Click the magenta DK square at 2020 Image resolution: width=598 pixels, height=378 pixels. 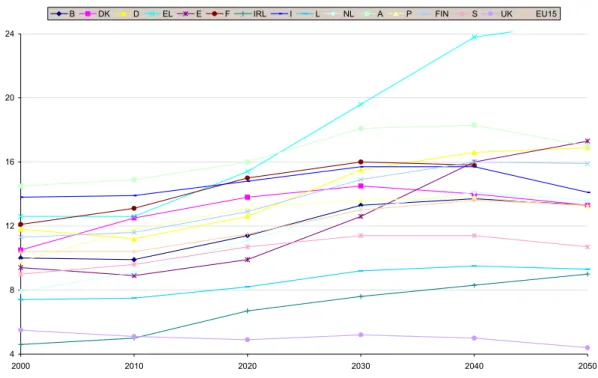click(x=248, y=197)
